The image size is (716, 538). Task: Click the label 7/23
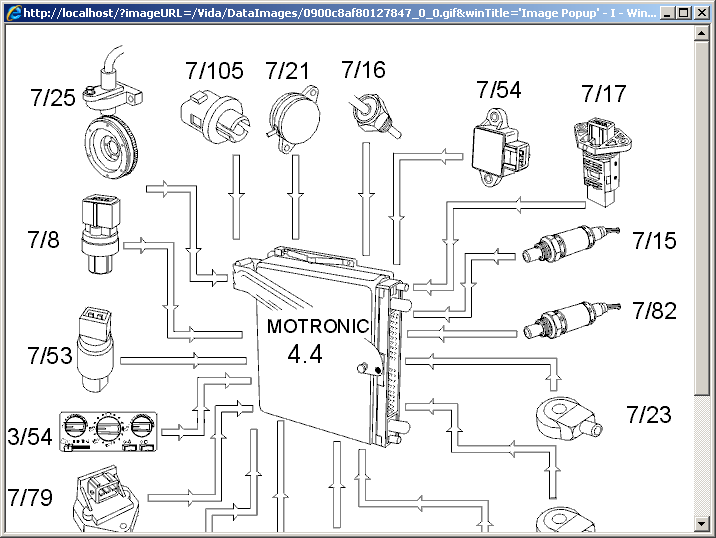[649, 415]
